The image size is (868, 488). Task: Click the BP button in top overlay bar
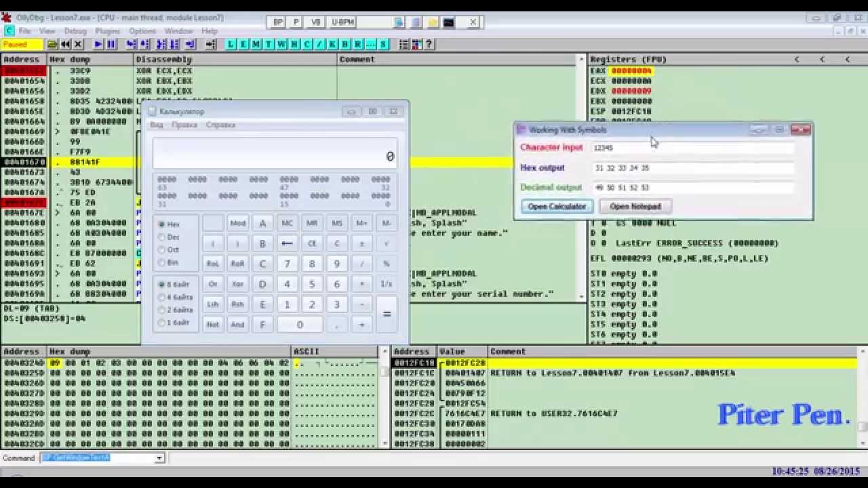(x=277, y=22)
